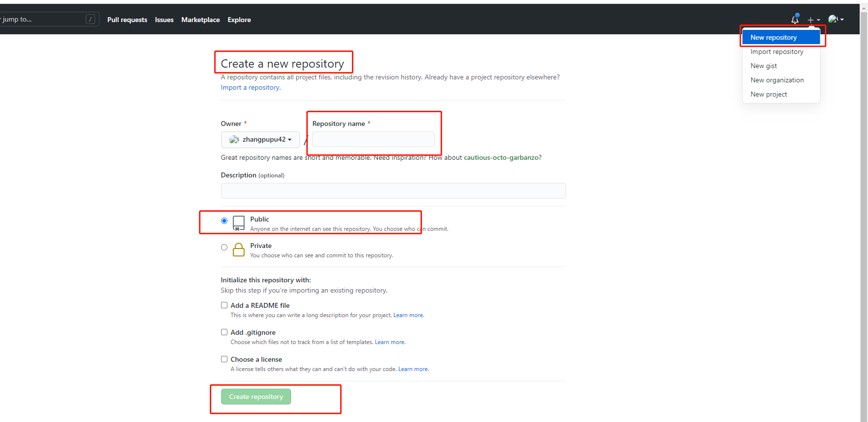Click the Initialize this repository with text
This screenshot has width=868, height=422.
click(x=266, y=280)
